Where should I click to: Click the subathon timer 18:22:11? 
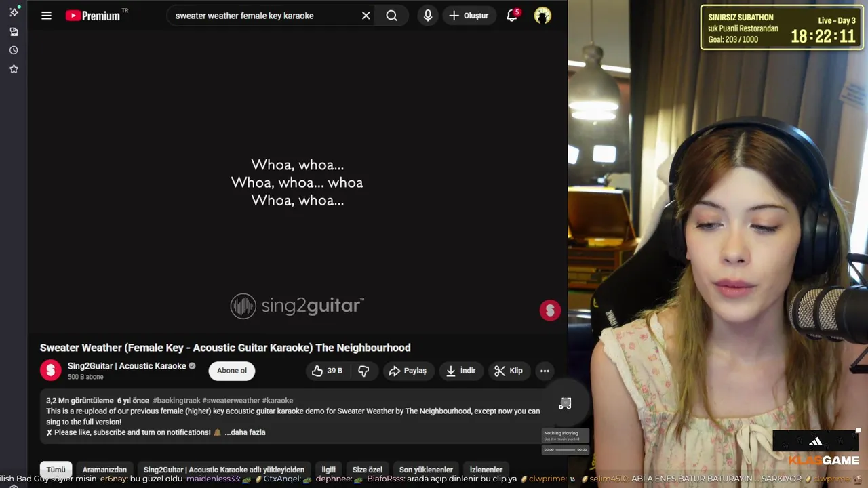coord(823,37)
